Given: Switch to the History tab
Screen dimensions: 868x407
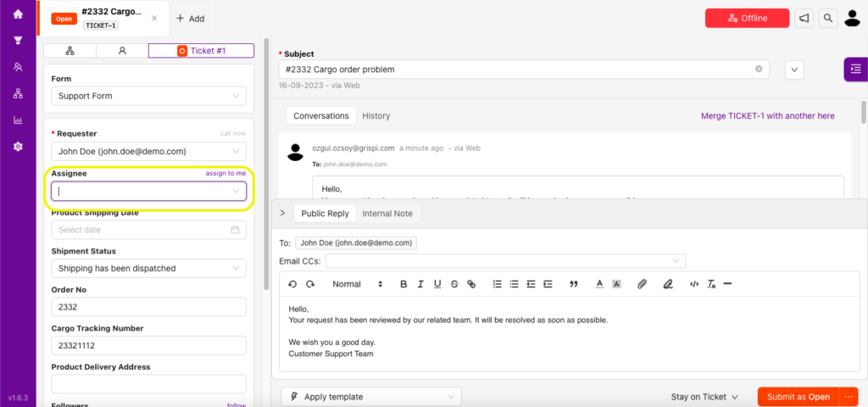Looking at the screenshot, I should (x=376, y=115).
